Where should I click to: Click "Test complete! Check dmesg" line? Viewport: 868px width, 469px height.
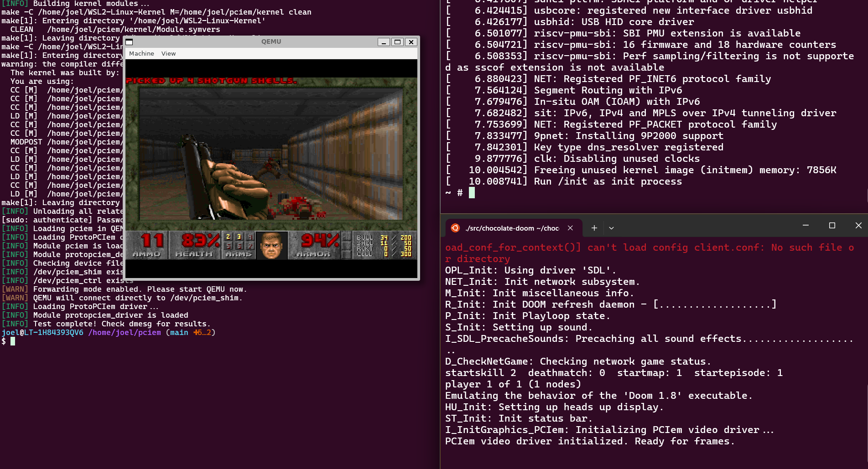tap(106, 324)
